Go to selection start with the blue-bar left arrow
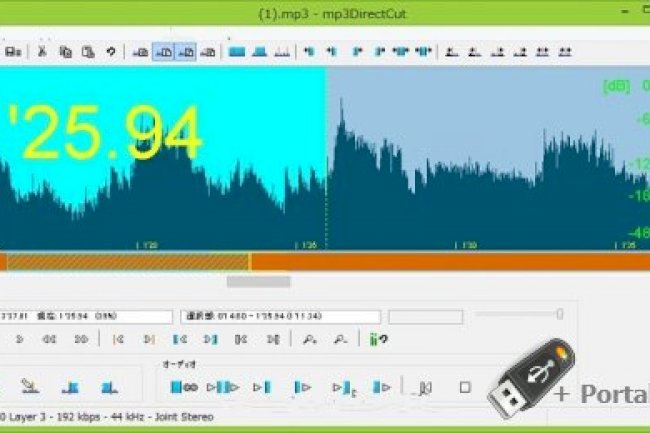Image resolution: width=650 pixels, height=433 pixels. click(x=179, y=339)
